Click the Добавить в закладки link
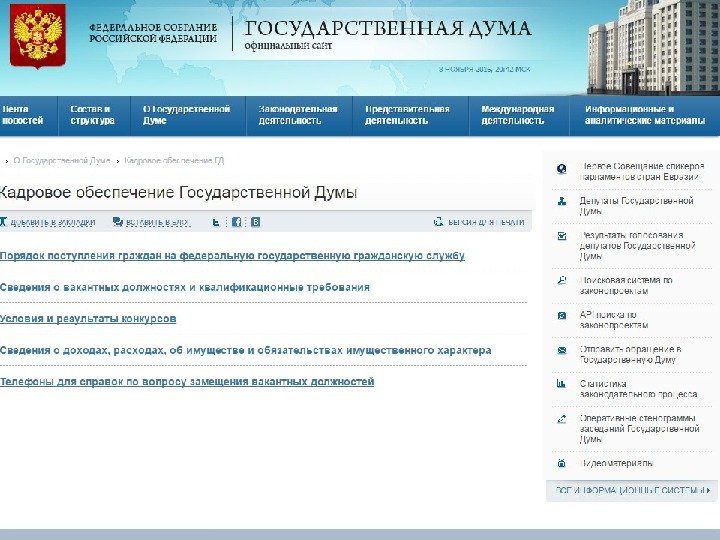This screenshot has height=540, width=720. pos(52,222)
